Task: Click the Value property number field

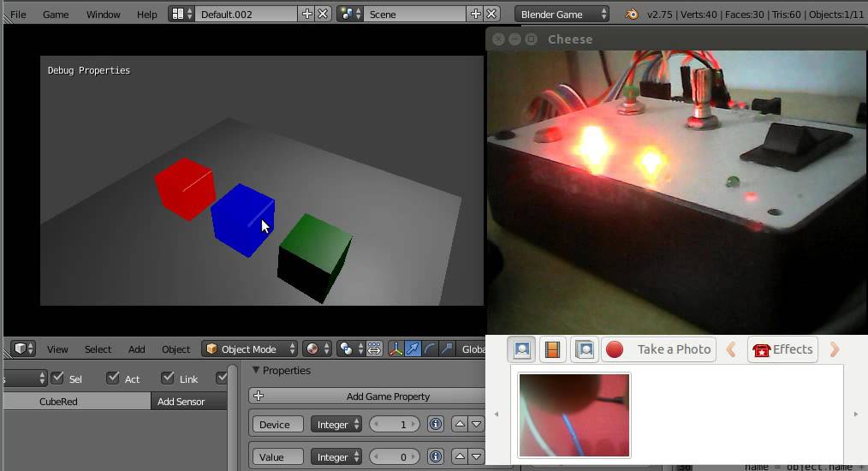Action: (x=394, y=456)
